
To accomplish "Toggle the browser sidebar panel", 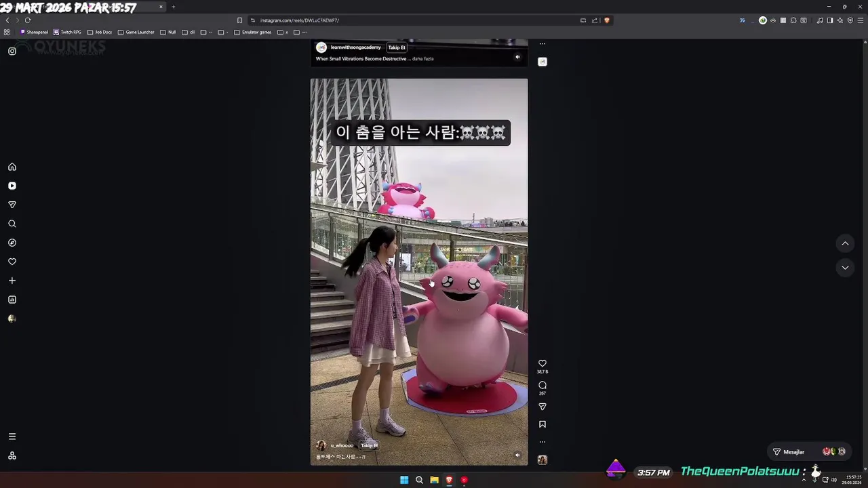I will point(829,20).
